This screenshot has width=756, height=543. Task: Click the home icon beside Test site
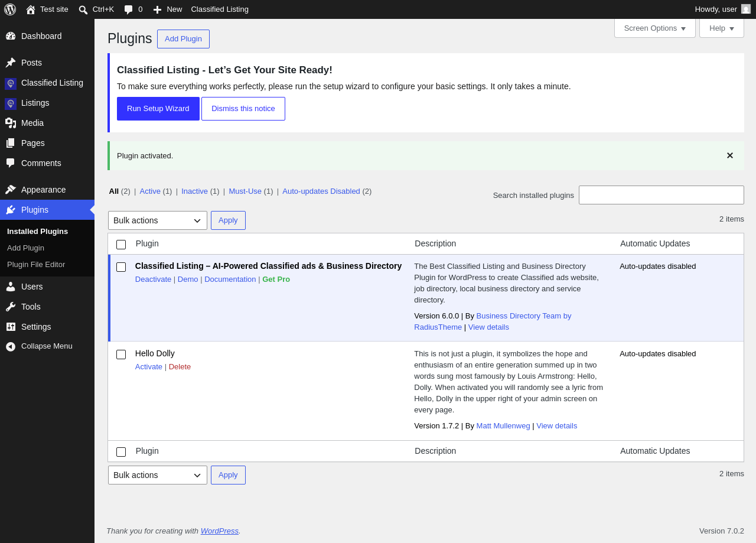pos(31,9)
